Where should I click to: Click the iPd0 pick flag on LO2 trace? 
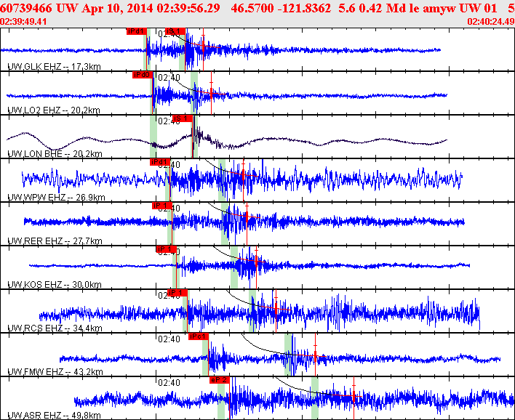141,74
